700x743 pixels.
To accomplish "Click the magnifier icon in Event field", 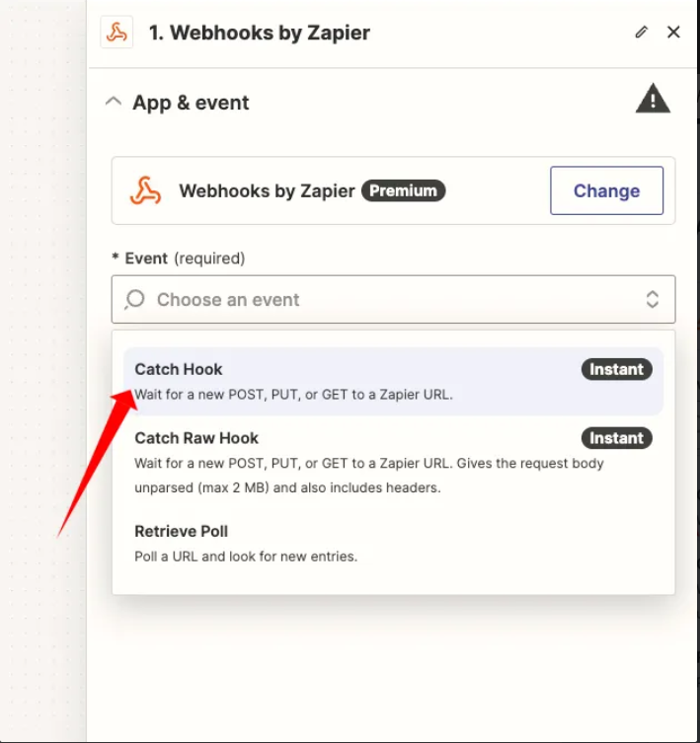I will (134, 300).
